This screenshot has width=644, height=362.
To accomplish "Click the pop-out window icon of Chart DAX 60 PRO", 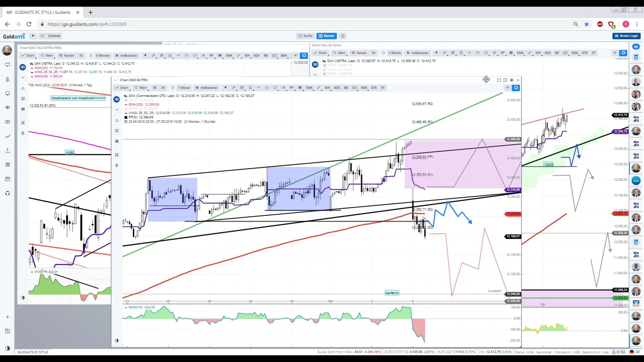I will pyautogui.click(x=505, y=80).
